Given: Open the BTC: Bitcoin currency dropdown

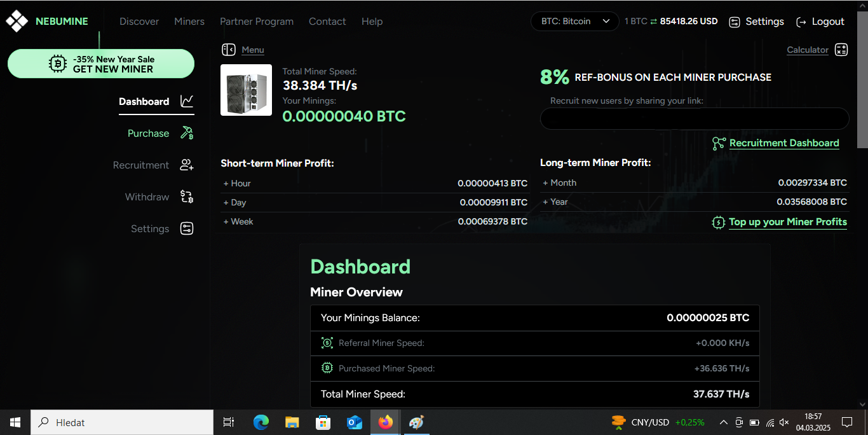Looking at the screenshot, I should coord(574,22).
